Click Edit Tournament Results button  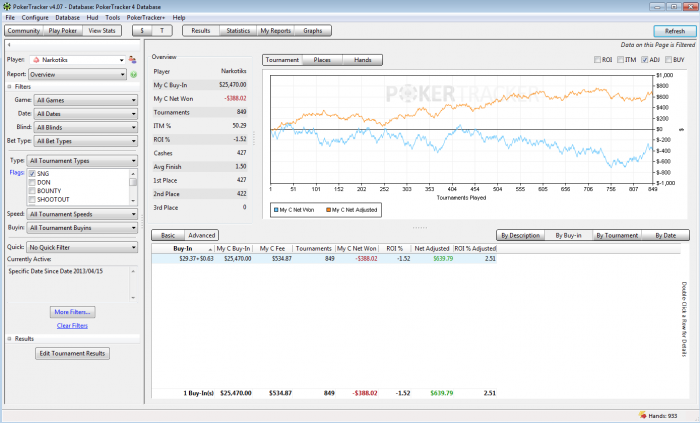click(x=72, y=353)
